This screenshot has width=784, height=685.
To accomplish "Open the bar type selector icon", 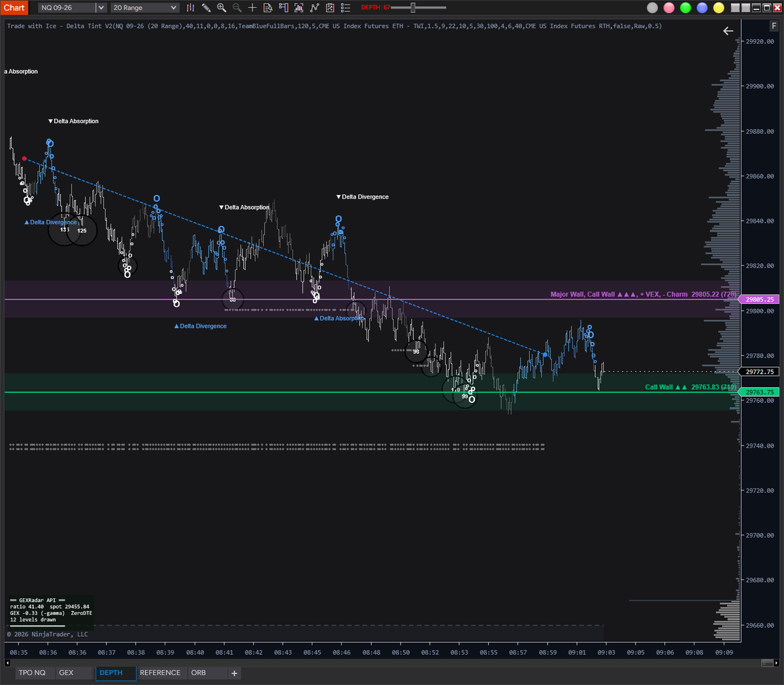I will click(190, 8).
